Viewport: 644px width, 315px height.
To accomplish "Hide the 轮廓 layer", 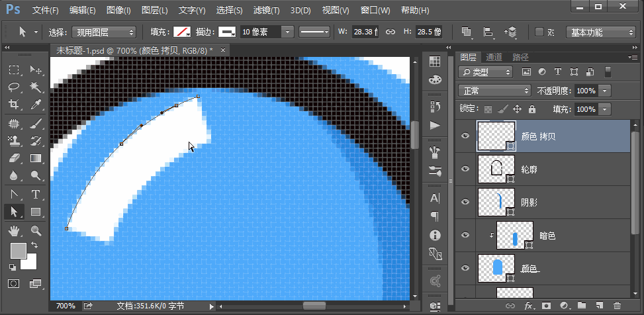I will point(465,169).
